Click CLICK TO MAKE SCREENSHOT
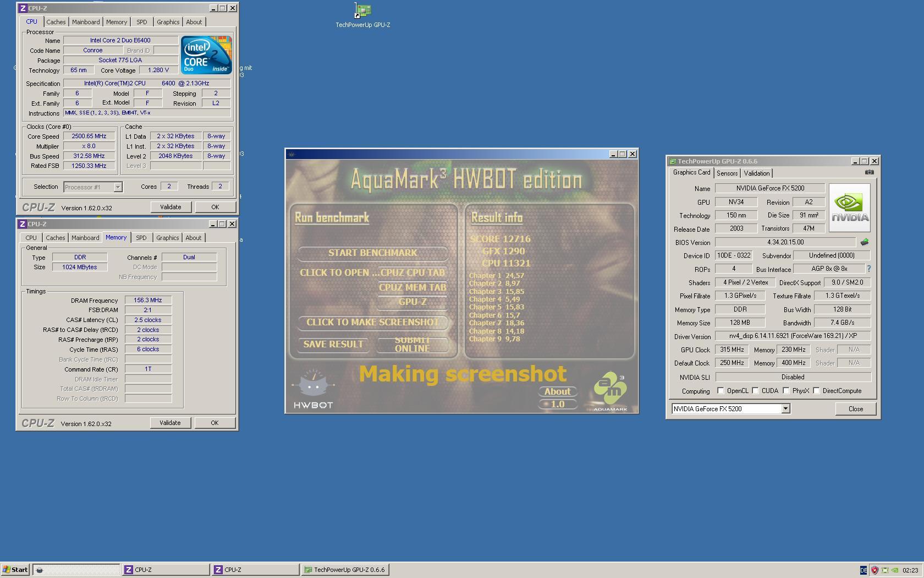This screenshot has width=924, height=578. point(372,322)
